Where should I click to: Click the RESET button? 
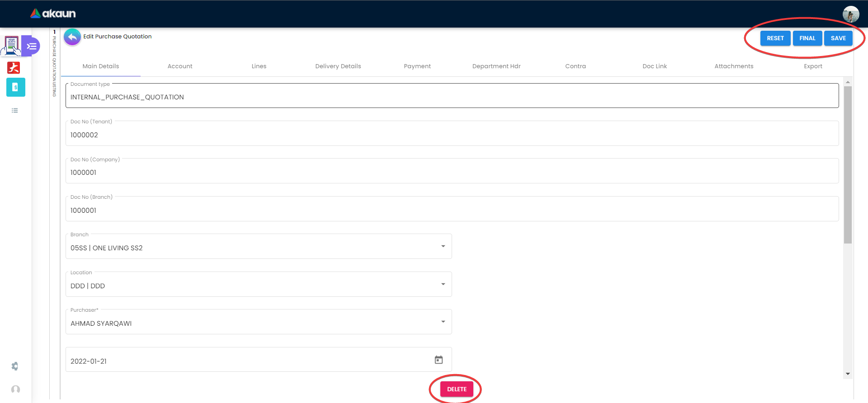point(775,38)
